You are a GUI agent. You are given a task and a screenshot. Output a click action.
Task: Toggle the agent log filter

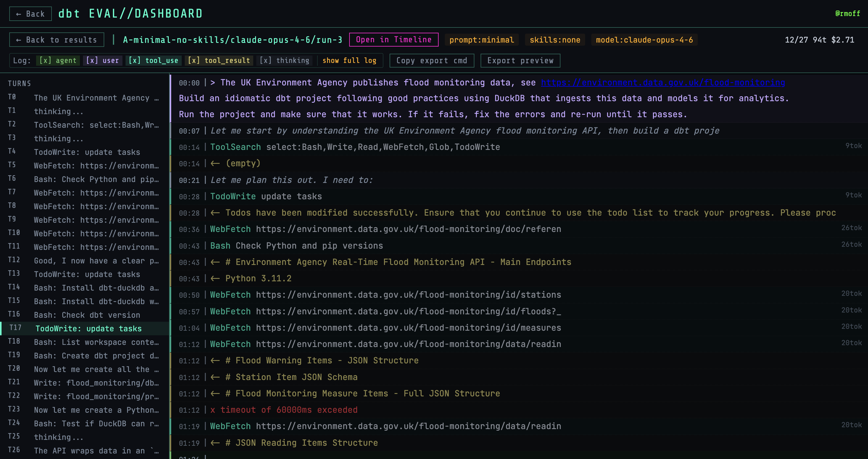click(x=58, y=61)
